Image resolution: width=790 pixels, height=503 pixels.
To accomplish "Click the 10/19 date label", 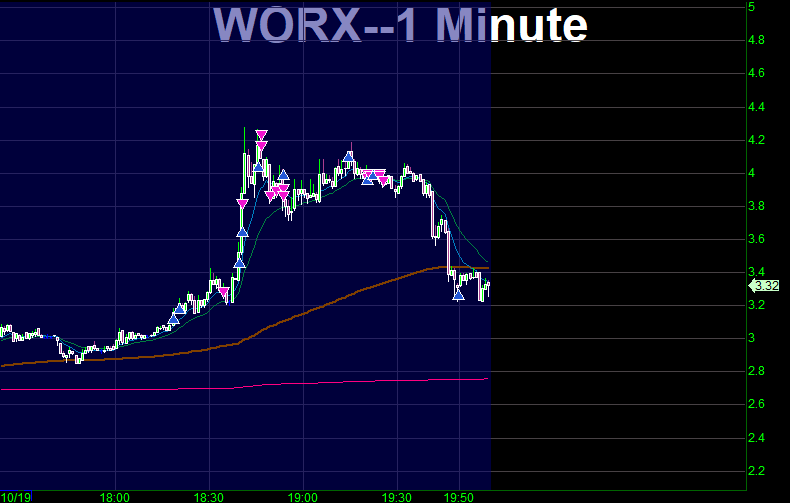I will pos(16,497).
